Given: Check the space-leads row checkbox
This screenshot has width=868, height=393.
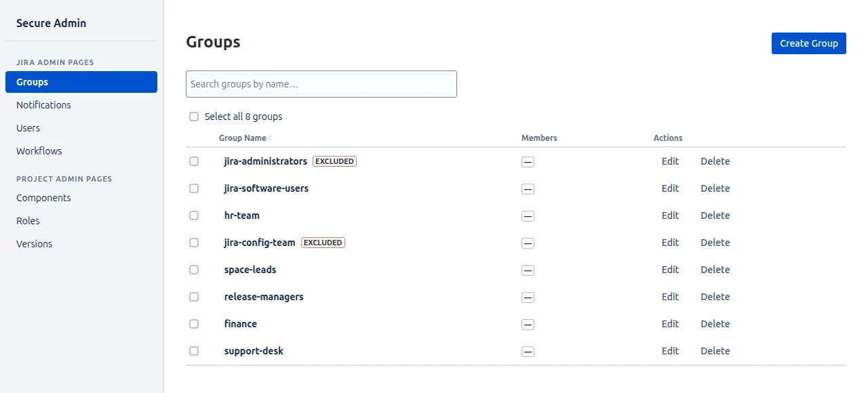Looking at the screenshot, I should click(194, 270).
